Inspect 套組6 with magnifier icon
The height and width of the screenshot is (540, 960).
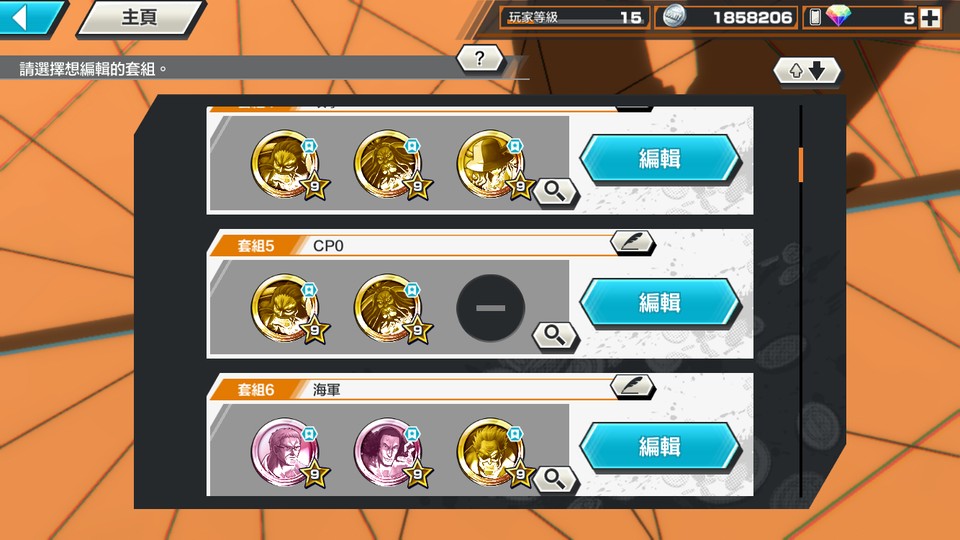coord(555,479)
